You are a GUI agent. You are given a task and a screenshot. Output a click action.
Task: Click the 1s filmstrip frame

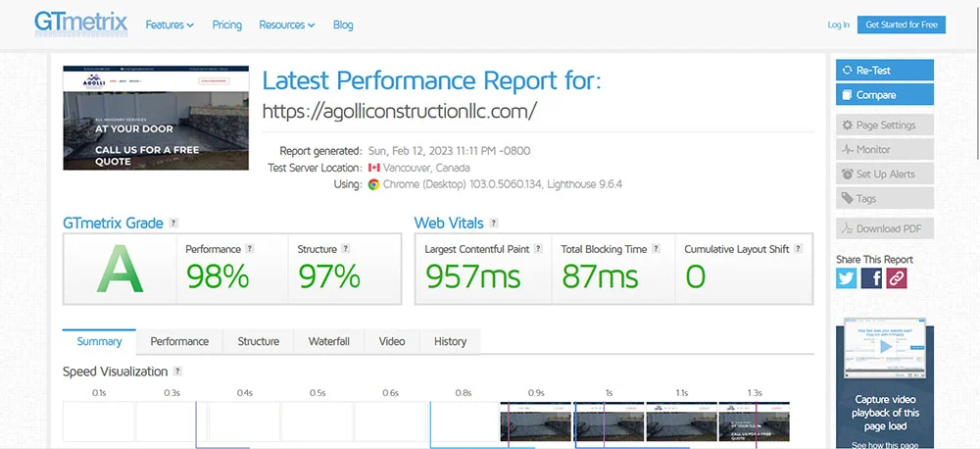(x=609, y=422)
